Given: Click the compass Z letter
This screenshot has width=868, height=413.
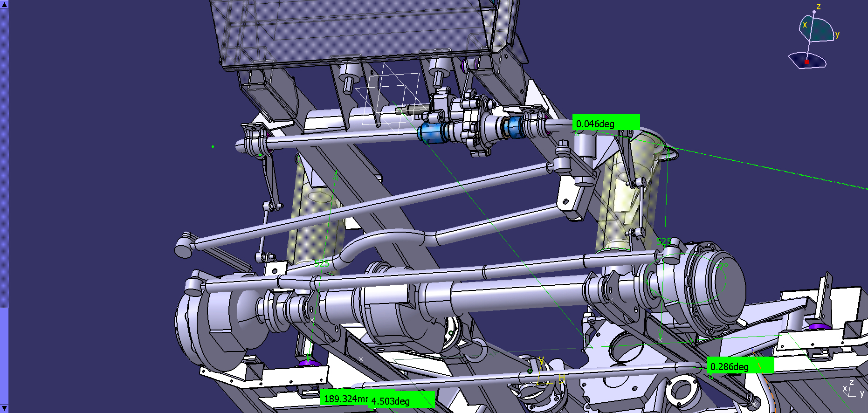Looking at the screenshot, I should [x=818, y=7].
